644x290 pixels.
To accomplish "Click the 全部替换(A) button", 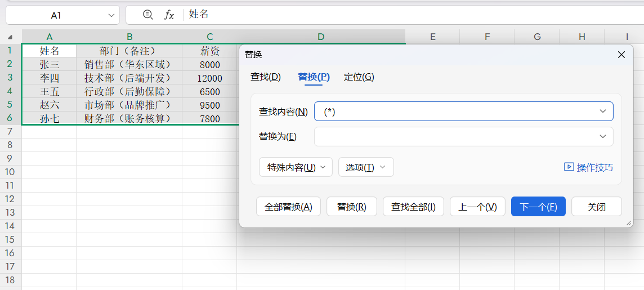I will coord(288,207).
